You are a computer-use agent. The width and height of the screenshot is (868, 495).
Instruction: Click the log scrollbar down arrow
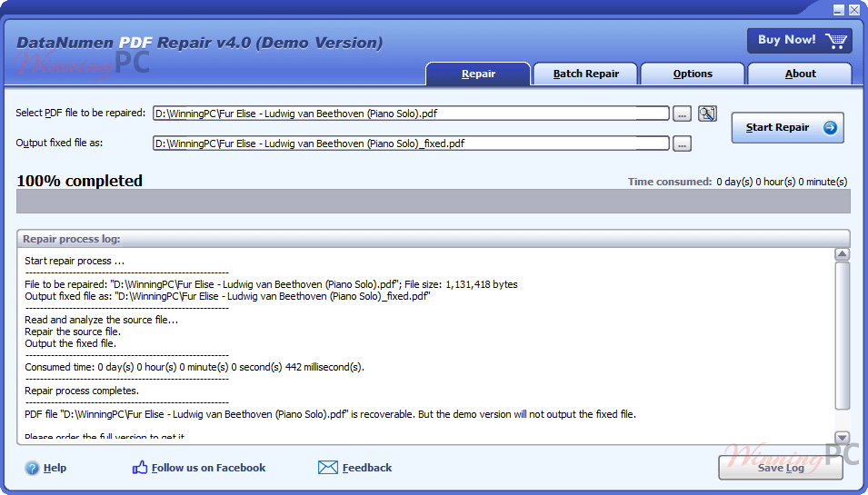[x=842, y=438]
